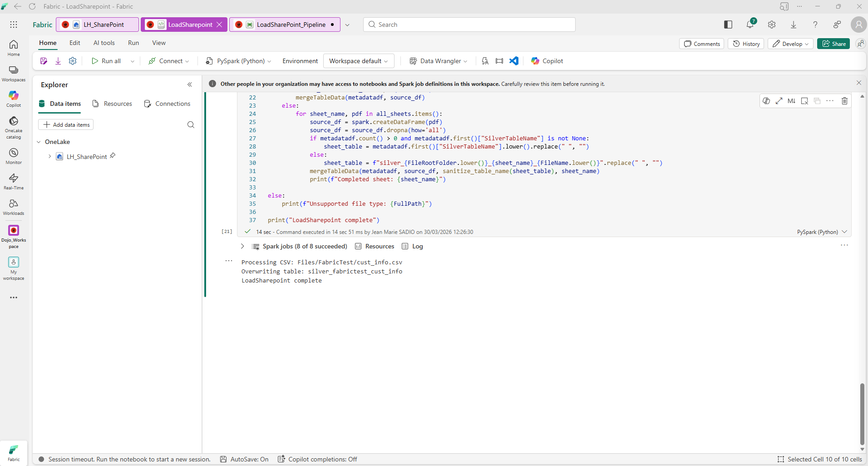
Task: Save the notebook using the save icon
Action: (43, 61)
